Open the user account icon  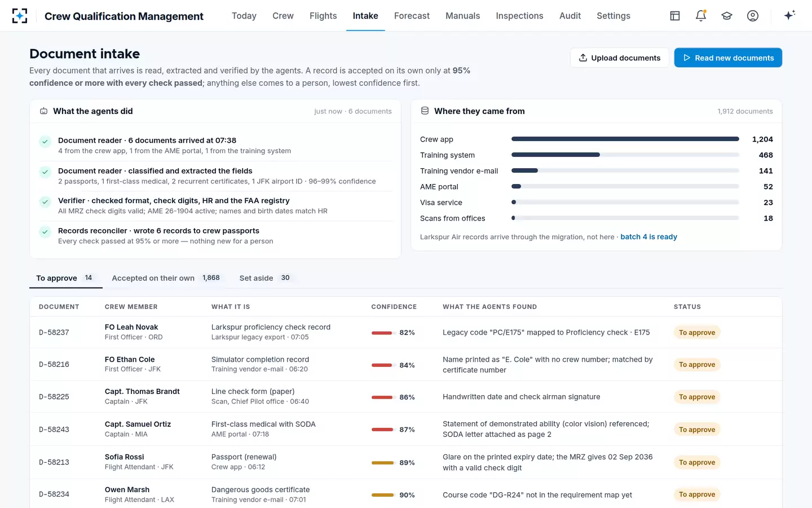(x=753, y=16)
